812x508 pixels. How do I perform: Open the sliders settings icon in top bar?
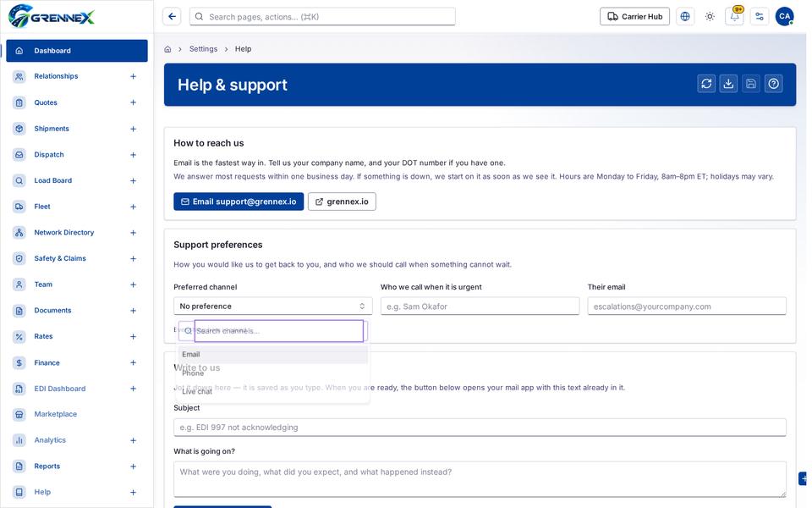760,17
